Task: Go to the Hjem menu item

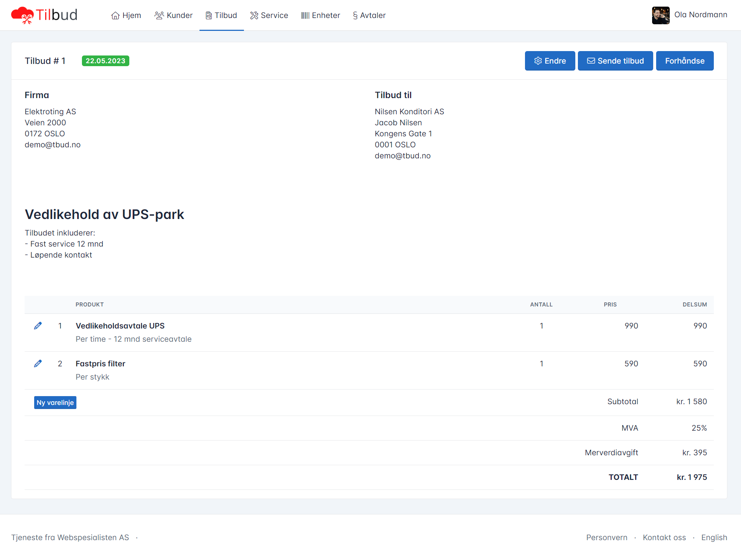Action: [132, 15]
